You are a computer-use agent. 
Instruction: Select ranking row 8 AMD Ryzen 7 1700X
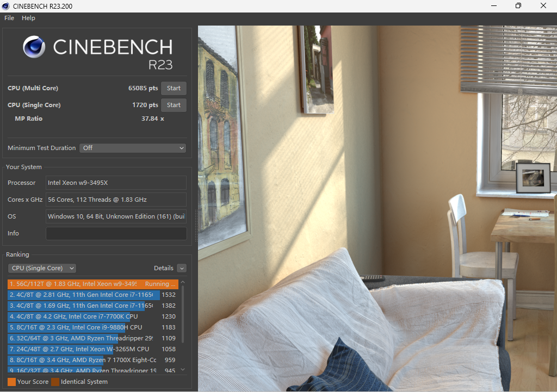click(93, 360)
